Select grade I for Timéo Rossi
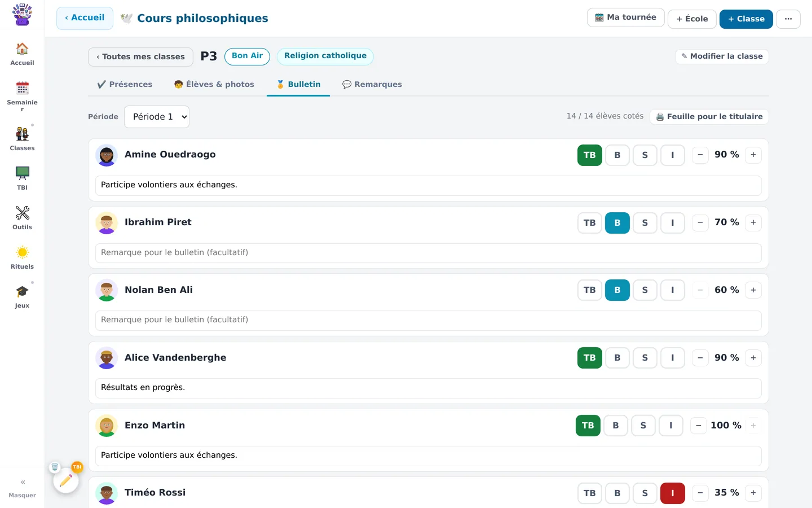The image size is (812, 508). pyautogui.click(x=673, y=493)
